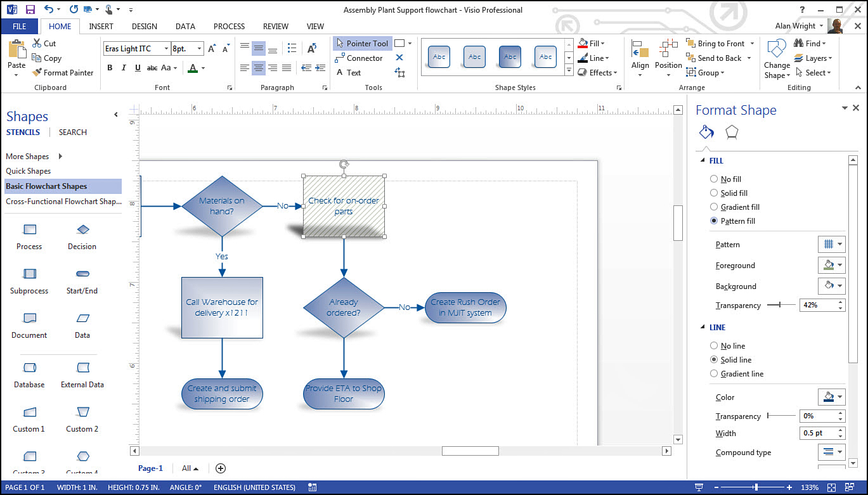Apply strikethrough to text
The height and width of the screenshot is (495, 868).
coord(152,68)
